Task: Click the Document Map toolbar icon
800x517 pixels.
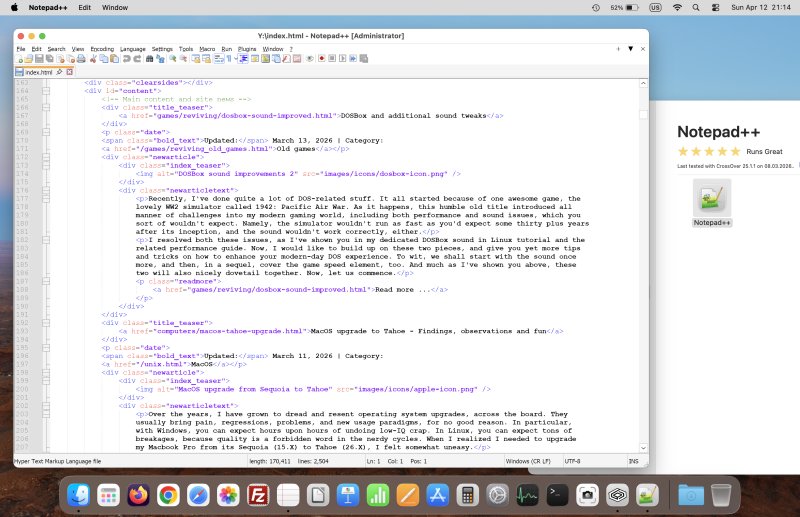Action: [265, 59]
